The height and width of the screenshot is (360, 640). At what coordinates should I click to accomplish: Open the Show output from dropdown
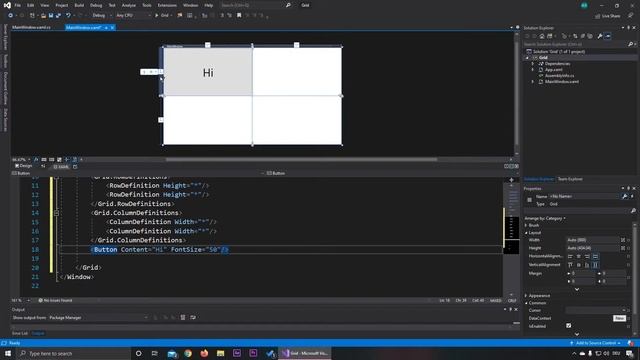click(98, 318)
